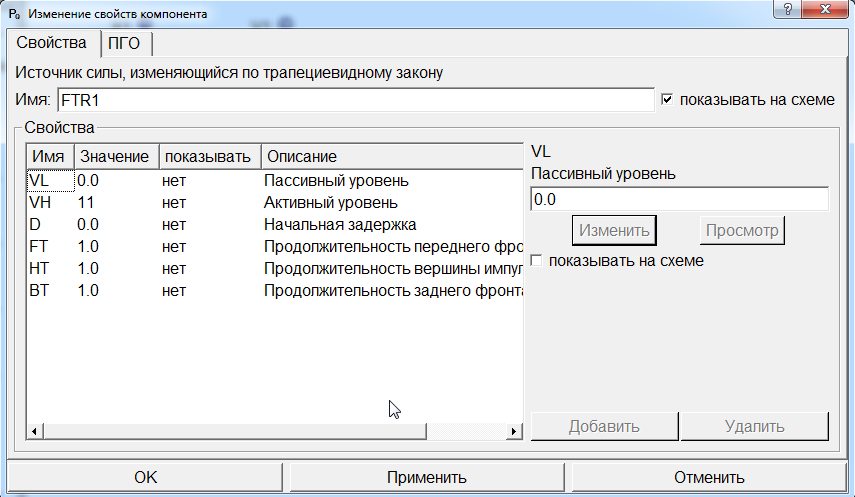The width and height of the screenshot is (855, 497).
Task: Click the application icon in title bar
Action: point(13,14)
